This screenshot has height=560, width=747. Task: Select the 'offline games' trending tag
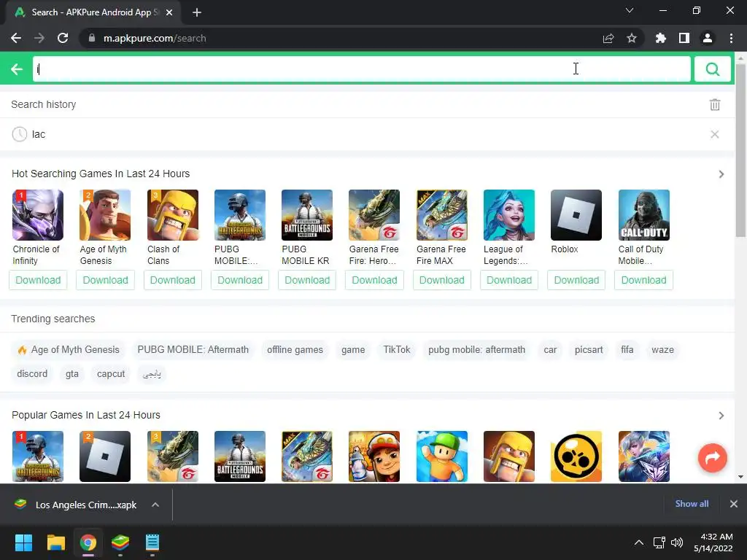295,350
